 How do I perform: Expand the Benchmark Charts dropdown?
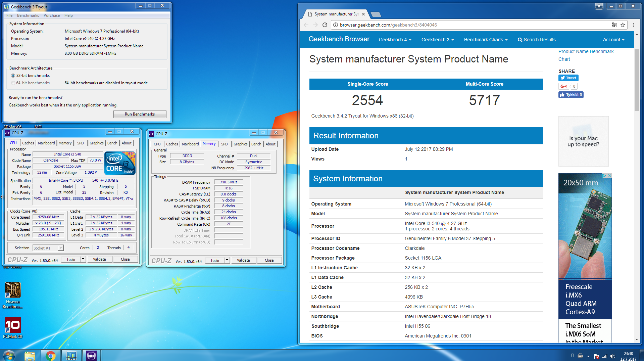(486, 40)
